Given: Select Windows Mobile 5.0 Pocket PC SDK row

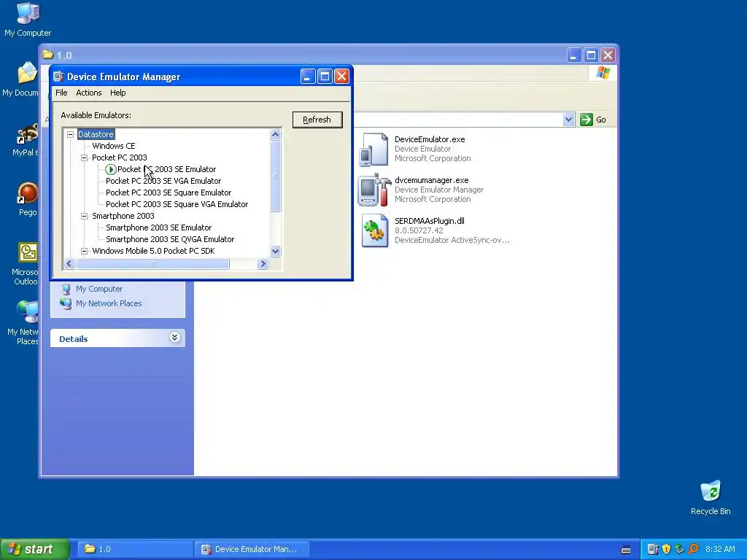Looking at the screenshot, I should 153,251.
